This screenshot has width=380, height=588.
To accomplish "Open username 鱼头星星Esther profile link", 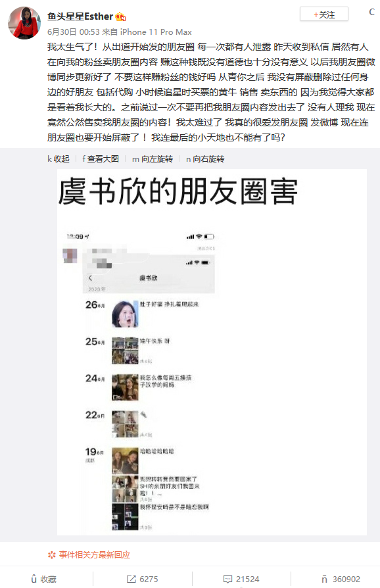I will pyautogui.click(x=80, y=16).
